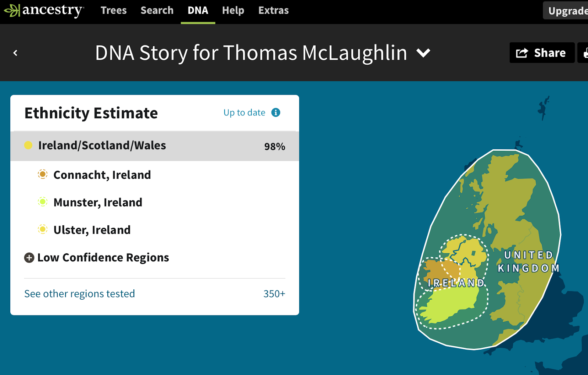This screenshot has width=588, height=375.
Task: Click the Munster green dotted circle icon
Action: click(43, 202)
